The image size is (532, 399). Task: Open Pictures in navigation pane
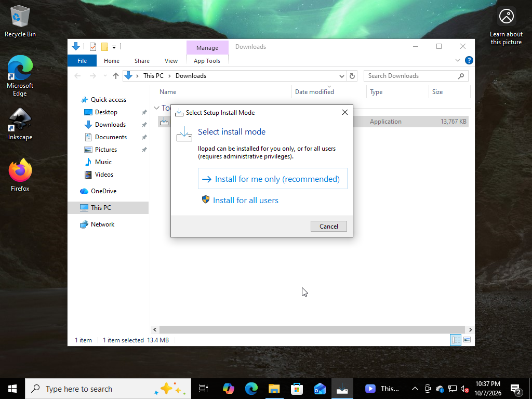[x=106, y=149]
